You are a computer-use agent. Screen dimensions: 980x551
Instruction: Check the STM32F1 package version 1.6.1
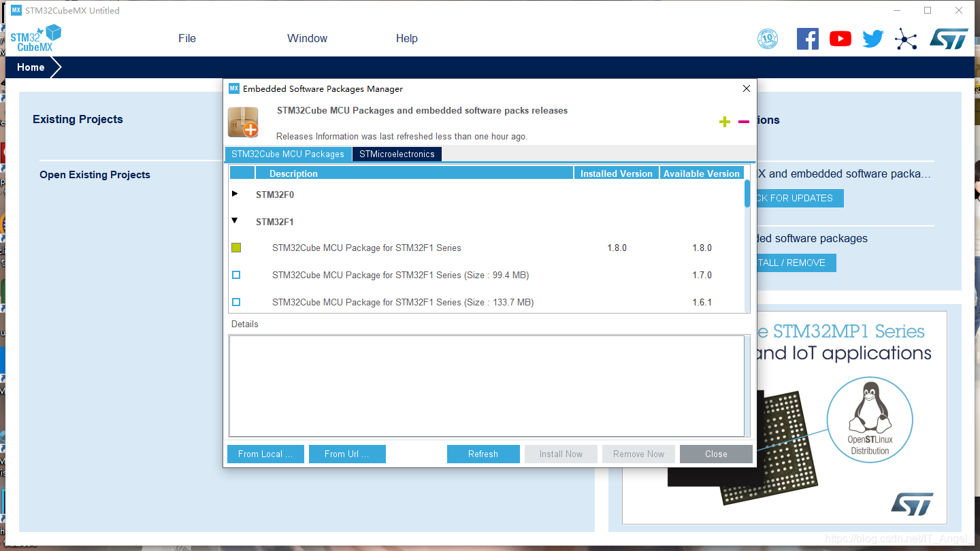tap(236, 302)
